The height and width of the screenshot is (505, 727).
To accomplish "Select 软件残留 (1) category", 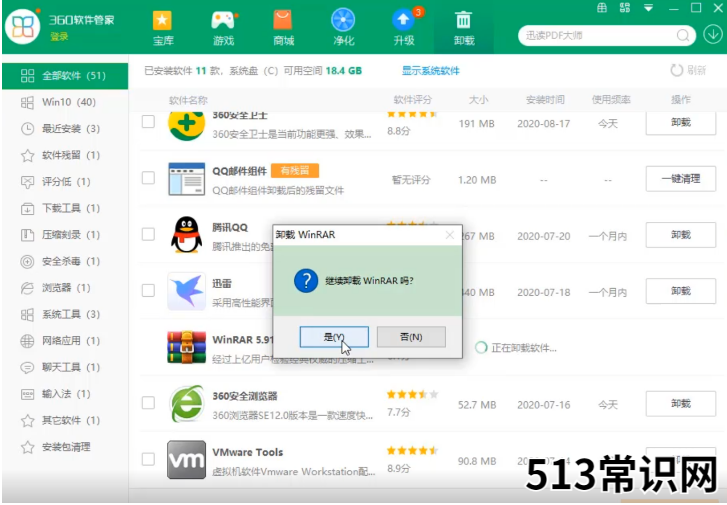I will 65,155.
